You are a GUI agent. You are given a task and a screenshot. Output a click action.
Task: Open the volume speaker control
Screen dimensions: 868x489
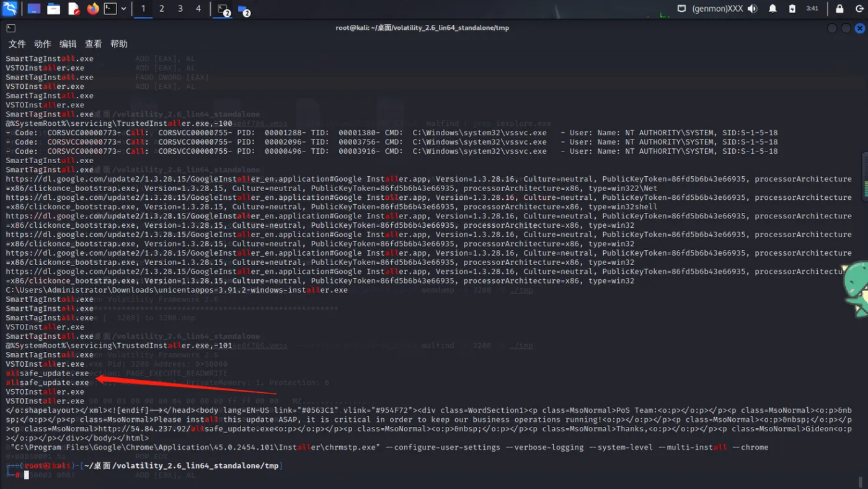(753, 9)
